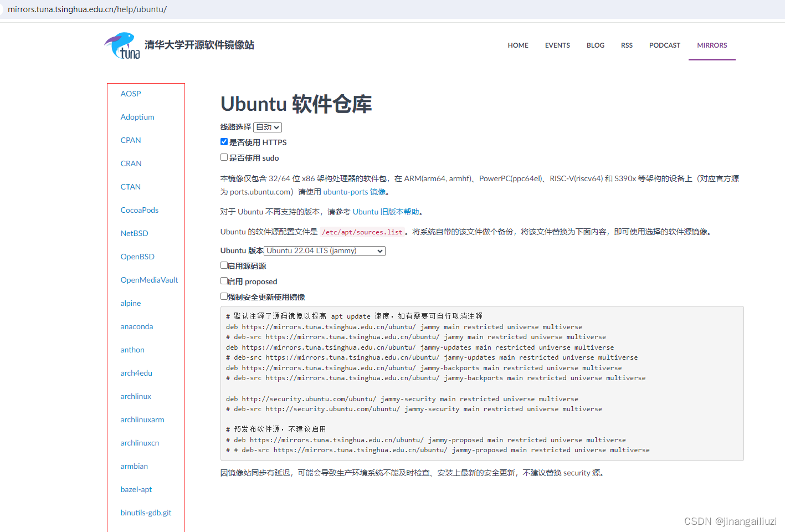The width and height of the screenshot is (785, 532).
Task: Select RSS in the top navigation
Action: pos(627,45)
